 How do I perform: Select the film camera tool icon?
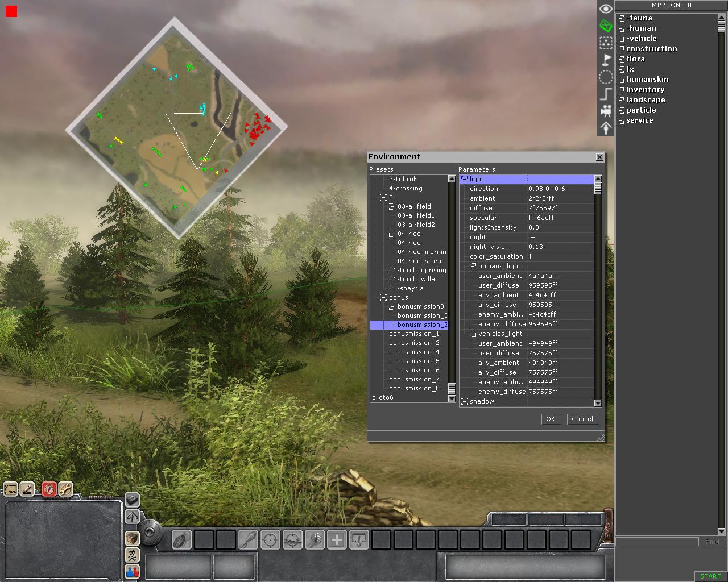click(x=606, y=110)
